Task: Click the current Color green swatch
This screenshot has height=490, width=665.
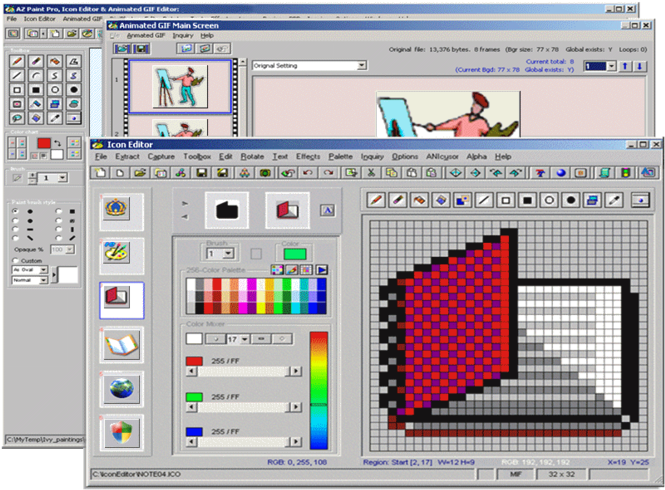Action: pos(295,254)
